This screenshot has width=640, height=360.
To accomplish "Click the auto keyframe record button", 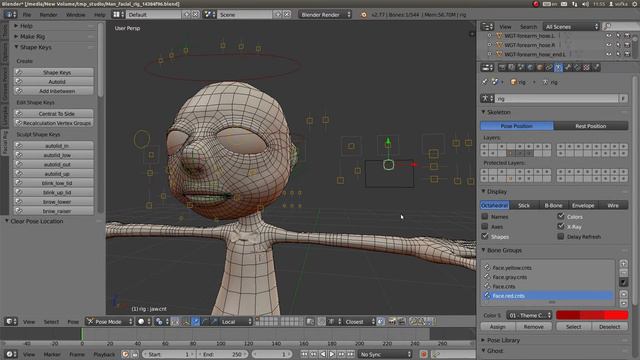I will [424, 354].
